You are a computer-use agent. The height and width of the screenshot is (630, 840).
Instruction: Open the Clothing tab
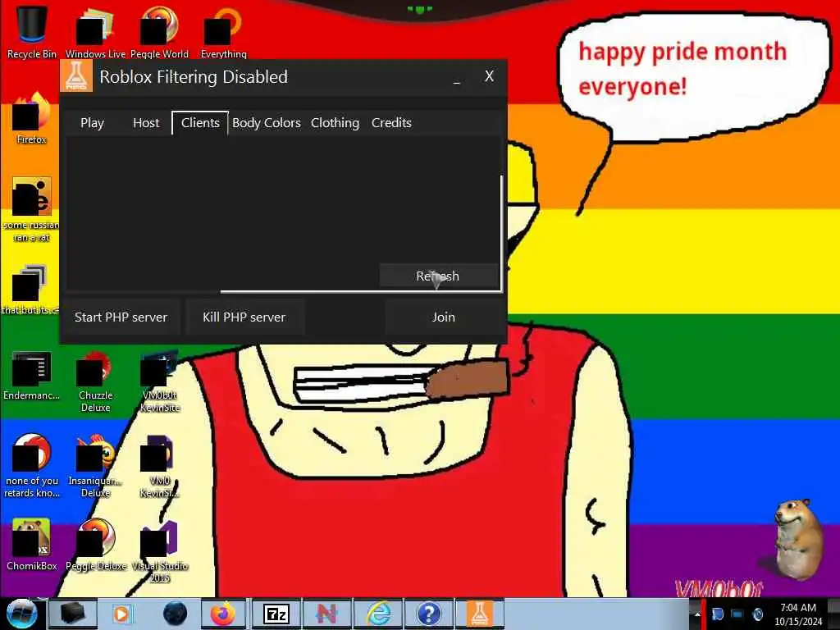point(335,123)
